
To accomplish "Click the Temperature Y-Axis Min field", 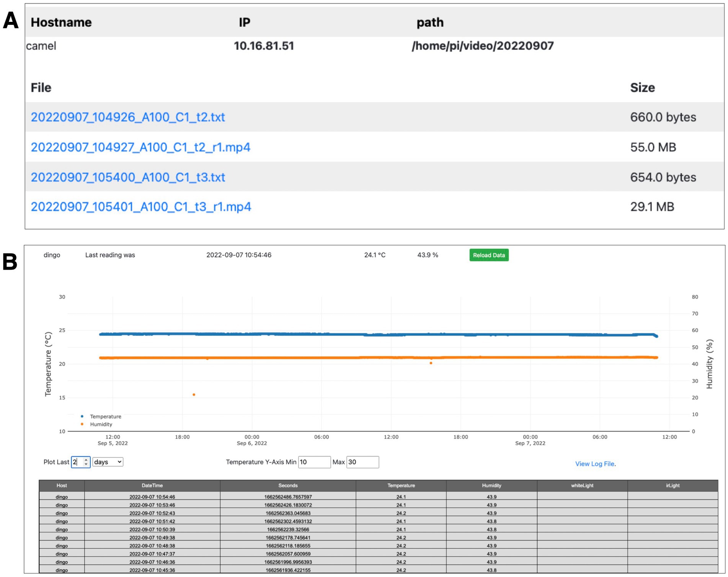I will coord(314,462).
